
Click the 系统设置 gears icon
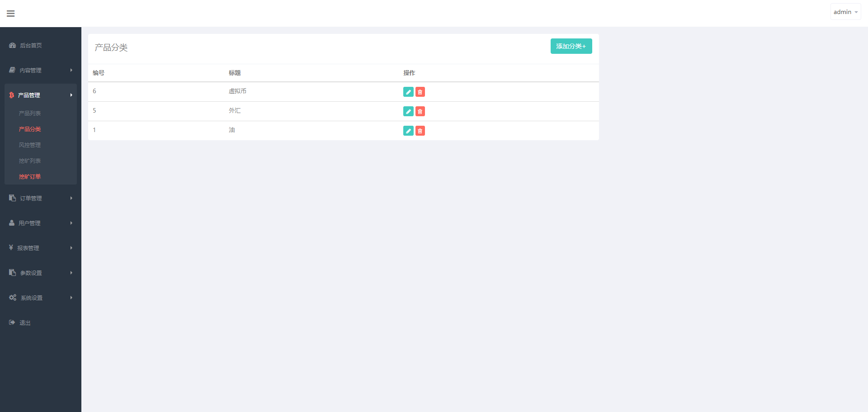(13, 298)
